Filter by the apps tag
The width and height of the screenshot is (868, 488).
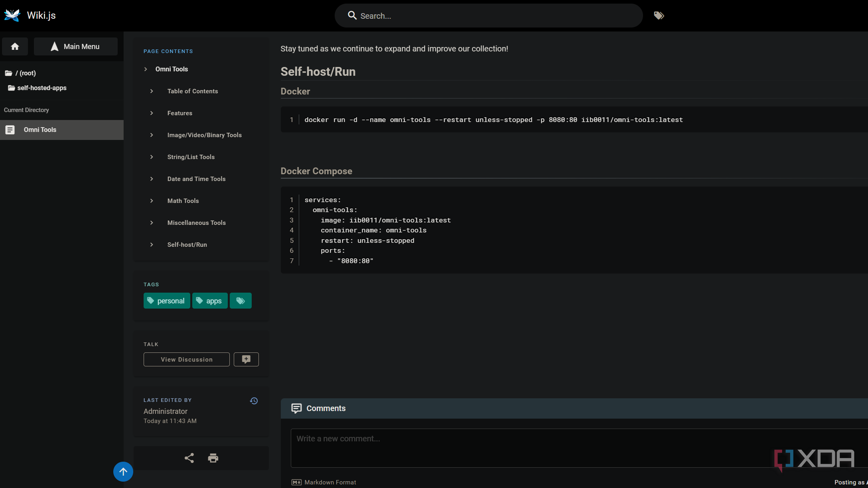click(210, 301)
